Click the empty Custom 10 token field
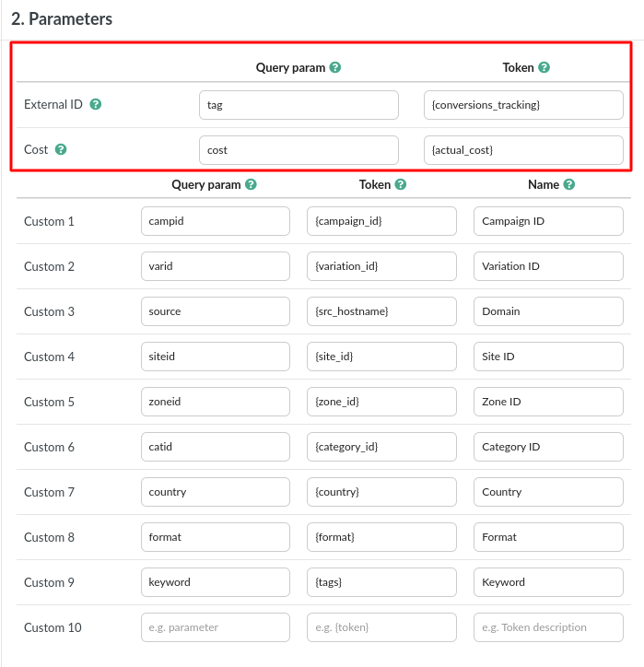 381,627
